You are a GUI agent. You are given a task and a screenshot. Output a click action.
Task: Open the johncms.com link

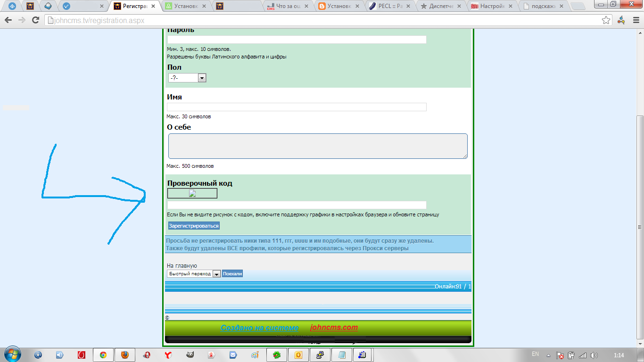pos(334,328)
